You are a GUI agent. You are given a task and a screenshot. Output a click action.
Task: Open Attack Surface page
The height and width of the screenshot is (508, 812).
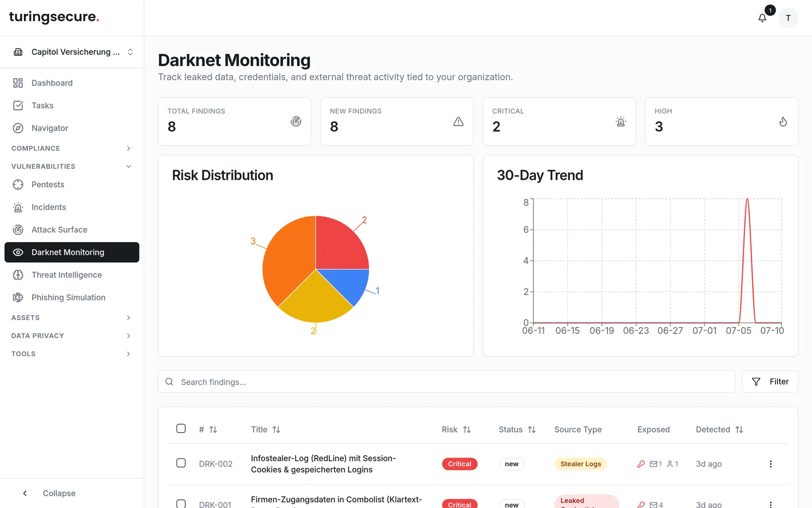pyautogui.click(x=72, y=230)
